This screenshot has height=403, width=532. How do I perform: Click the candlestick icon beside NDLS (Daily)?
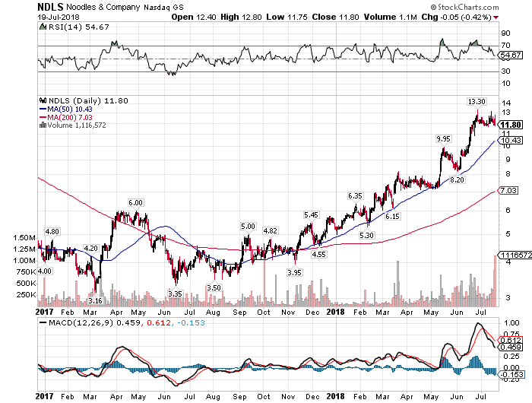click(x=43, y=100)
